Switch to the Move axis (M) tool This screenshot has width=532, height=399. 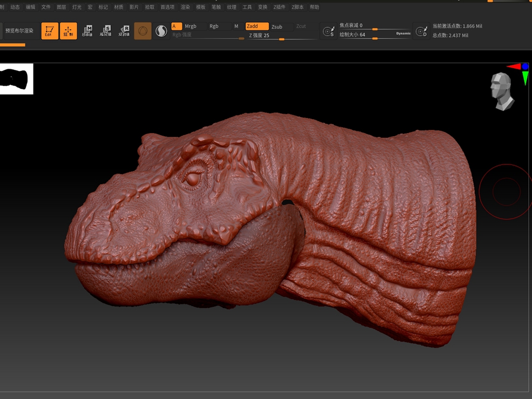(87, 31)
